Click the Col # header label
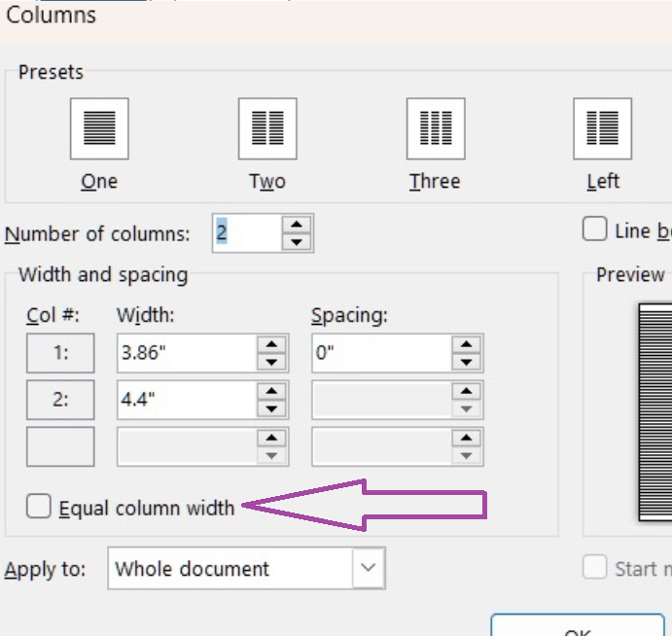672x636 pixels. tap(53, 315)
